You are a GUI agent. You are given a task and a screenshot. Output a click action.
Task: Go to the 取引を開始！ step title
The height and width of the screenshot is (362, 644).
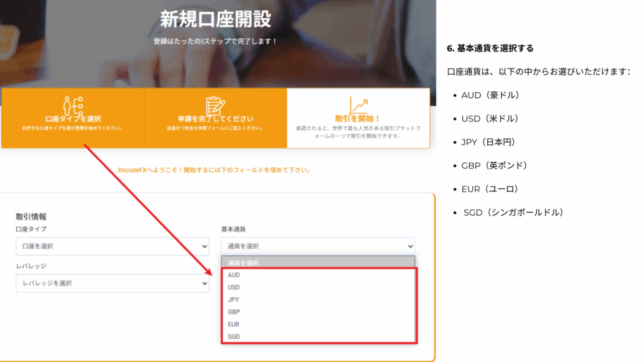click(x=358, y=118)
